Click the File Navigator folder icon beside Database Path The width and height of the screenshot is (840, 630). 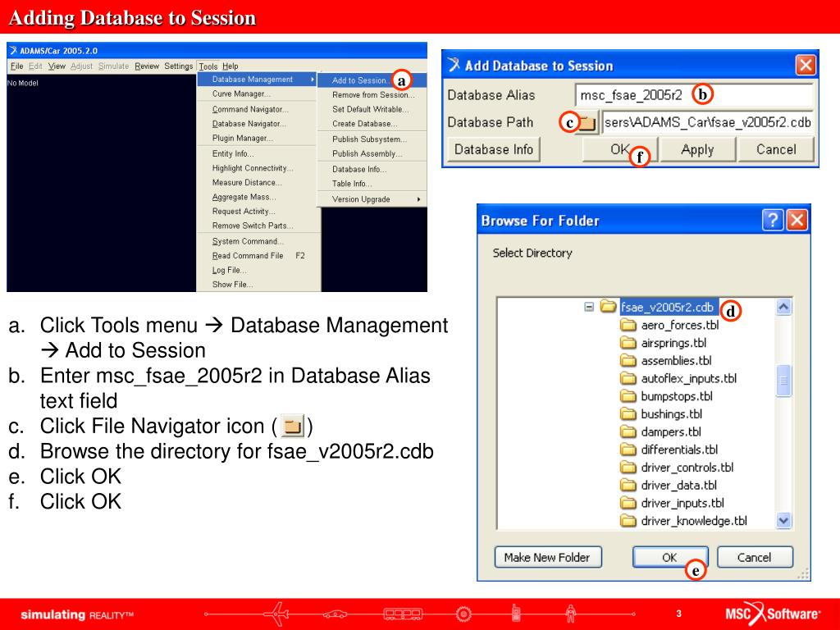pyautogui.click(x=587, y=123)
